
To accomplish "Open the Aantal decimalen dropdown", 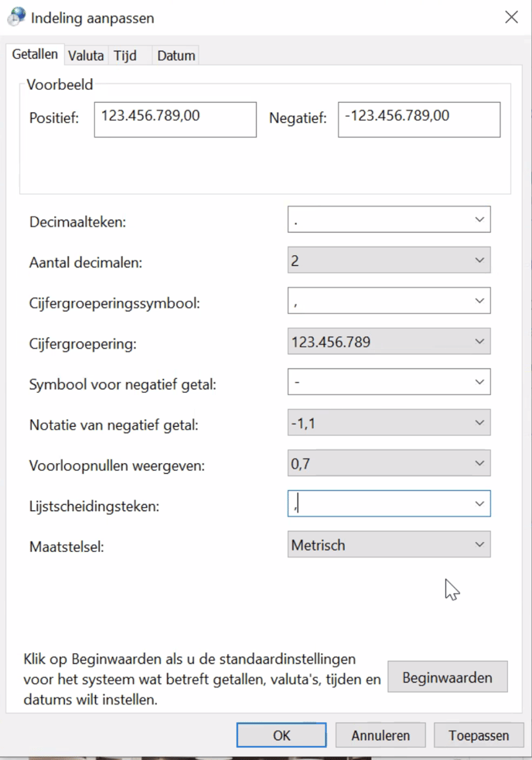I will pyautogui.click(x=479, y=261).
